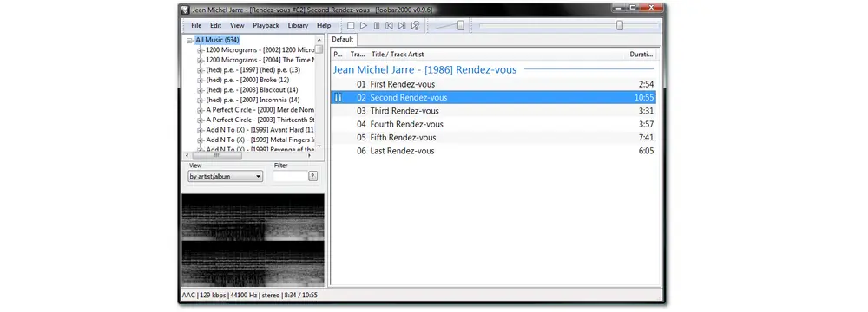Click the library tree scroll-right arrow
Screen dimensions: 868x312
click(x=310, y=156)
